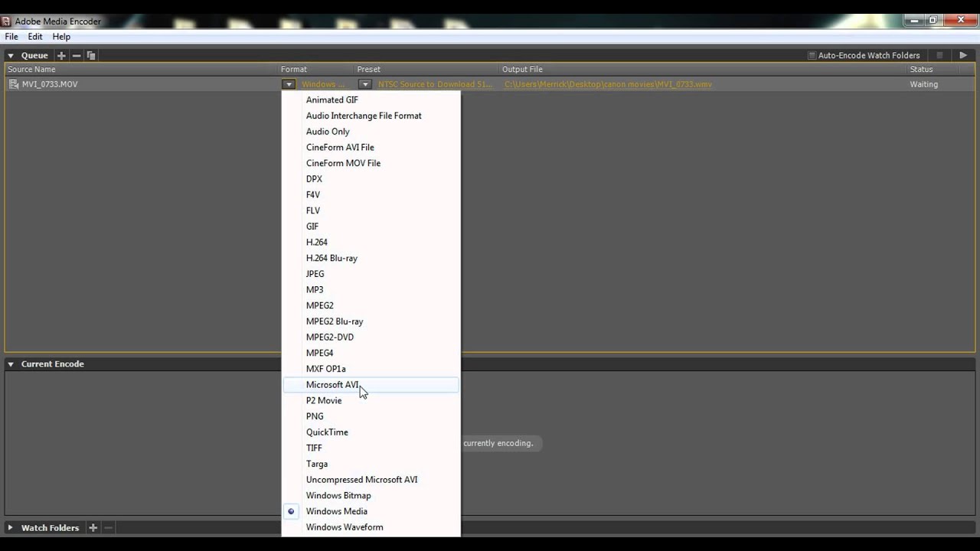Select PNG from format list
The image size is (980, 551).
tap(371, 416)
